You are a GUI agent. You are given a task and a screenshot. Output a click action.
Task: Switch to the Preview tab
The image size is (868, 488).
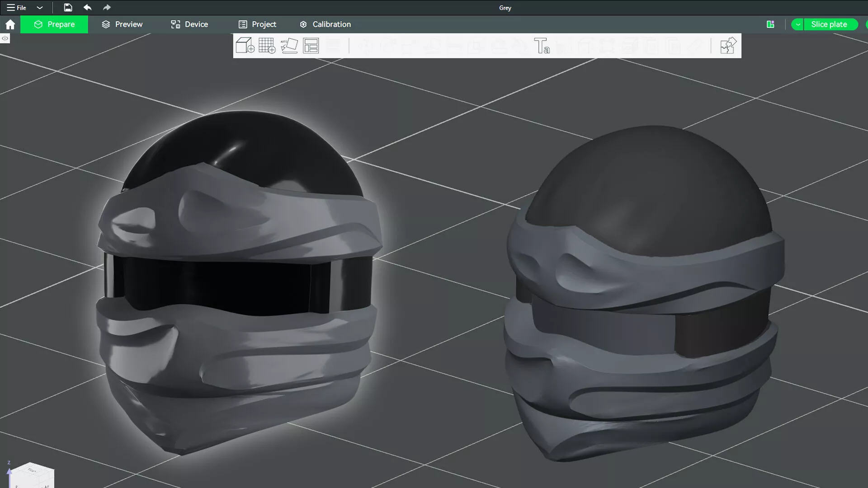[122, 24]
